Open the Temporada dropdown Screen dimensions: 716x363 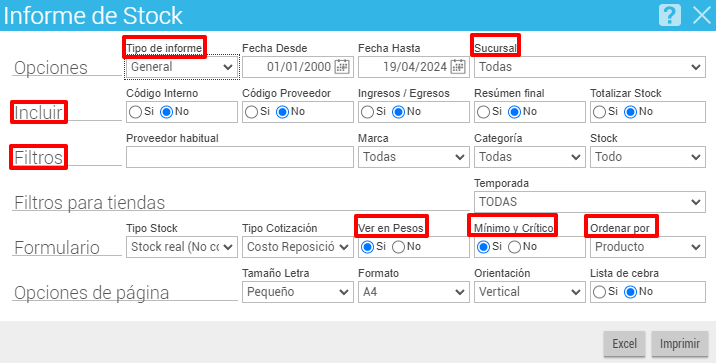pos(590,202)
